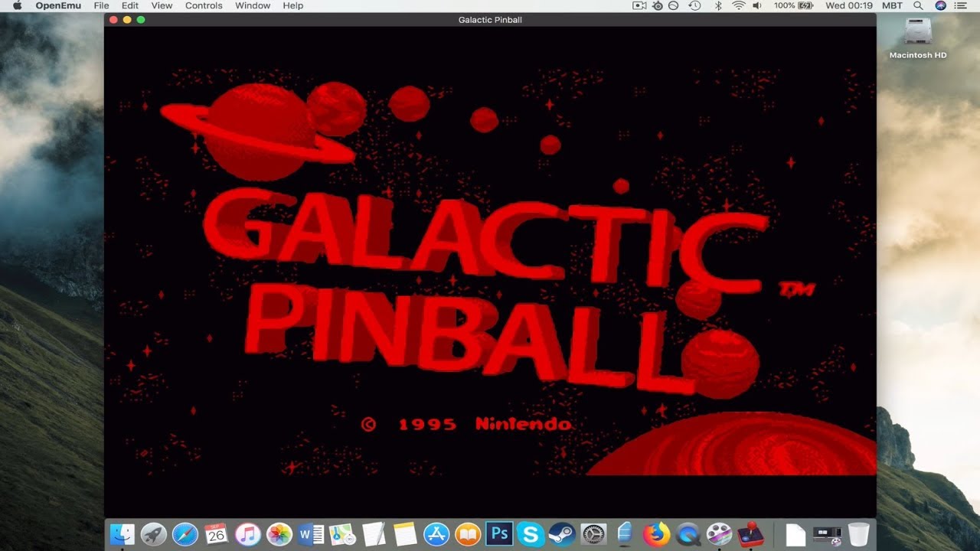Open the Apple menu
This screenshot has width=980, height=551.
pos(18,5)
